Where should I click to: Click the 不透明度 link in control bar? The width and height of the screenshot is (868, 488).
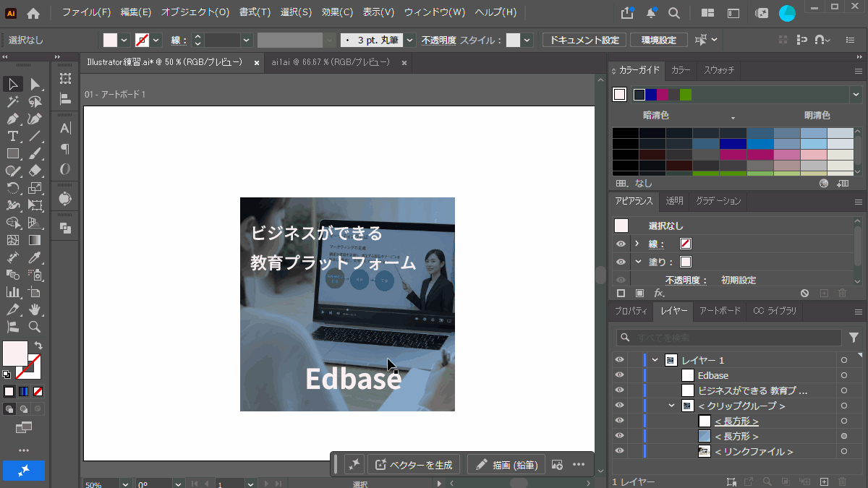tap(439, 40)
